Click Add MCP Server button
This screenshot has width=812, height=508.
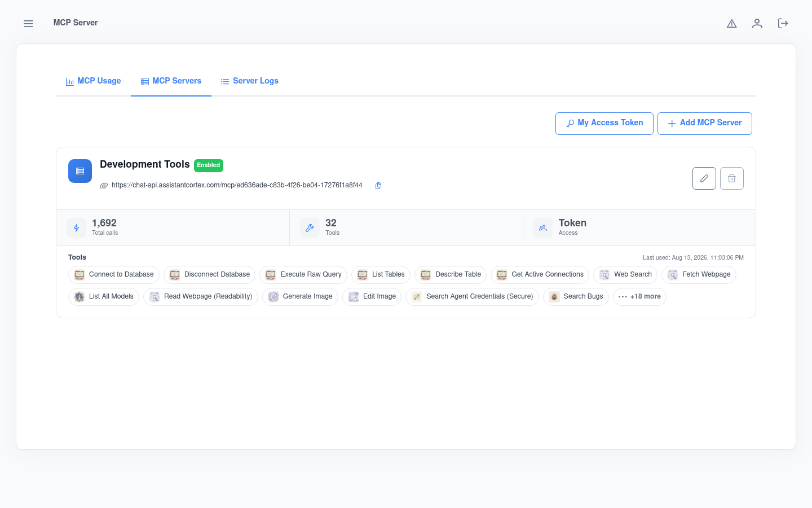click(x=705, y=124)
